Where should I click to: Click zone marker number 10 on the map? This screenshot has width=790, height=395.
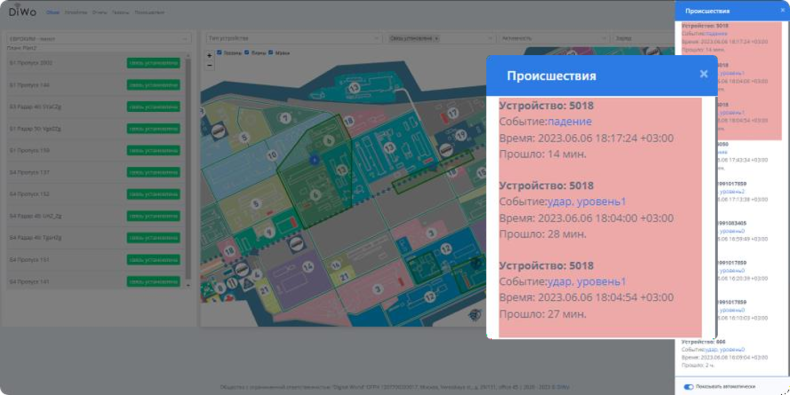click(272, 154)
